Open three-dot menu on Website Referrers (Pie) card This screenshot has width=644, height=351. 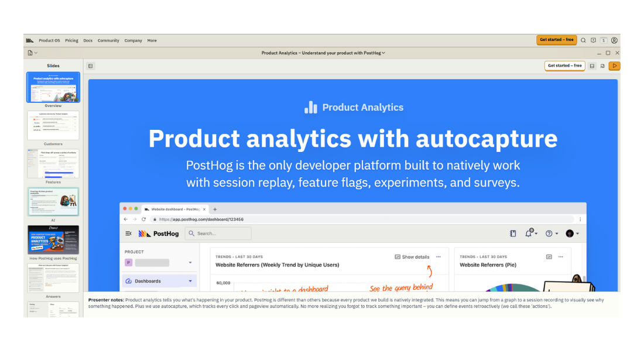pos(561,257)
